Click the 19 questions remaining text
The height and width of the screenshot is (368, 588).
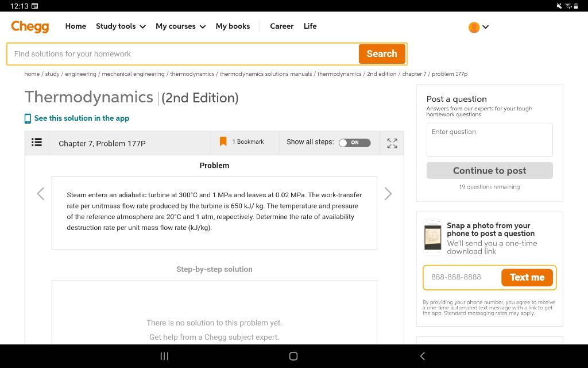[x=489, y=187]
